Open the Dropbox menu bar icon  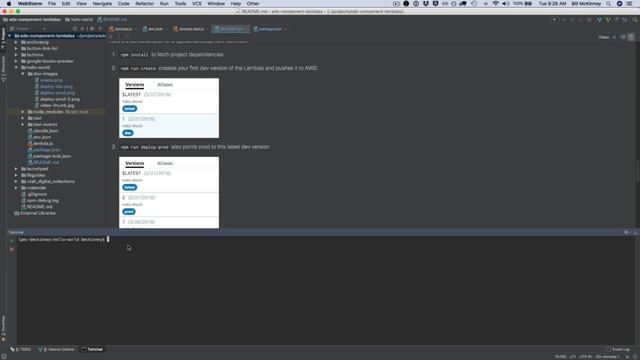[426, 4]
